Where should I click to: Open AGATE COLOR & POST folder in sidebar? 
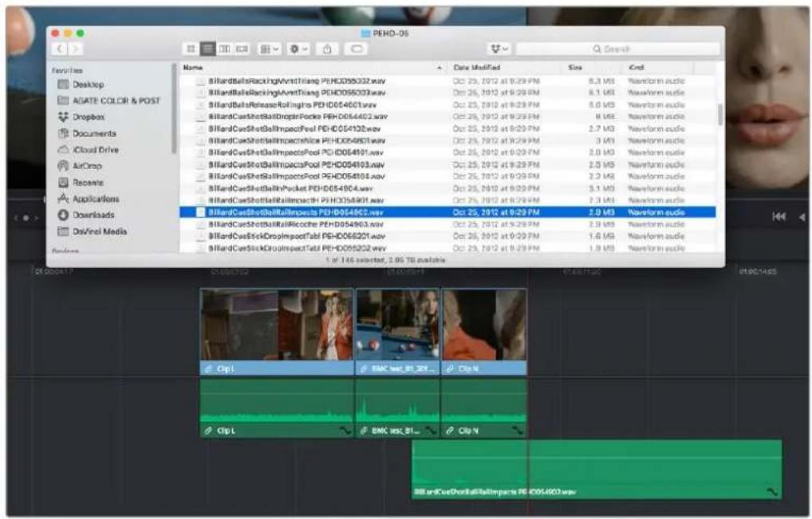[116, 100]
